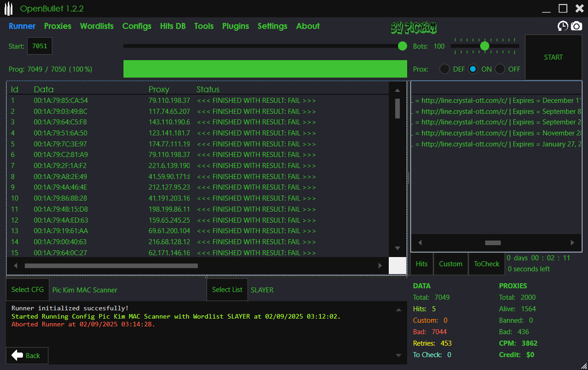Viewport: 588px width, 370px height.
Task: Click hits panel horizontal scrollbar thumb
Action: [x=493, y=243]
